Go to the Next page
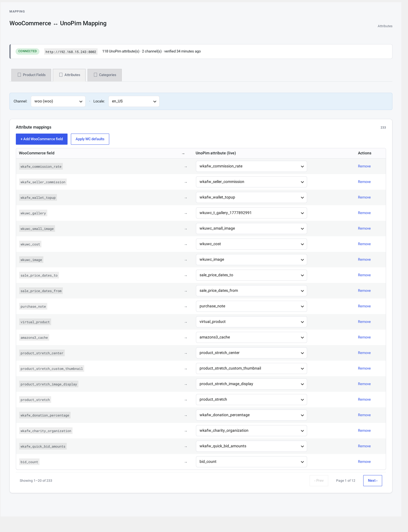This screenshot has height=532, width=408. 372,481
